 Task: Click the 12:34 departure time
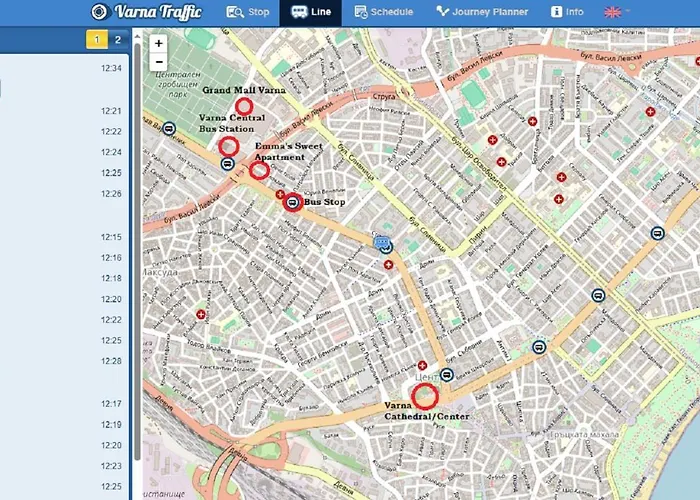click(111, 69)
